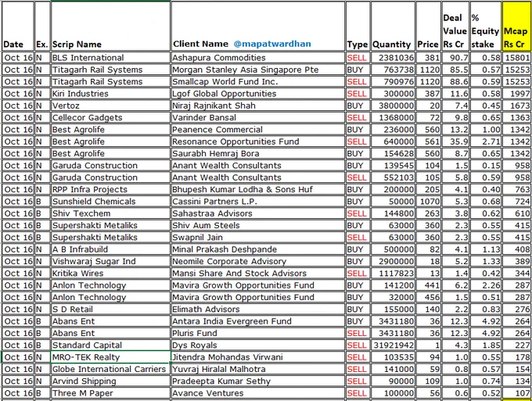The image size is (532, 401).
Task: Click the MRO-TEK Realty cell
Action: pyautogui.click(x=110, y=357)
